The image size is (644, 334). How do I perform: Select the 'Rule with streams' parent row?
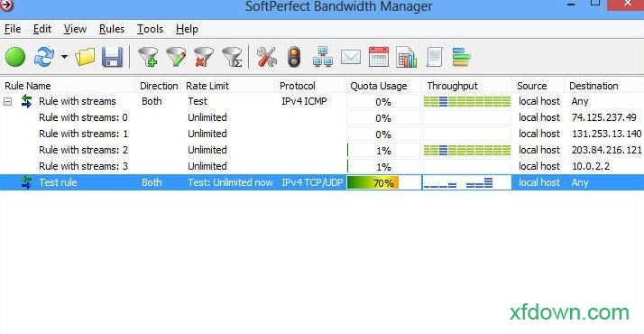[x=322, y=101]
